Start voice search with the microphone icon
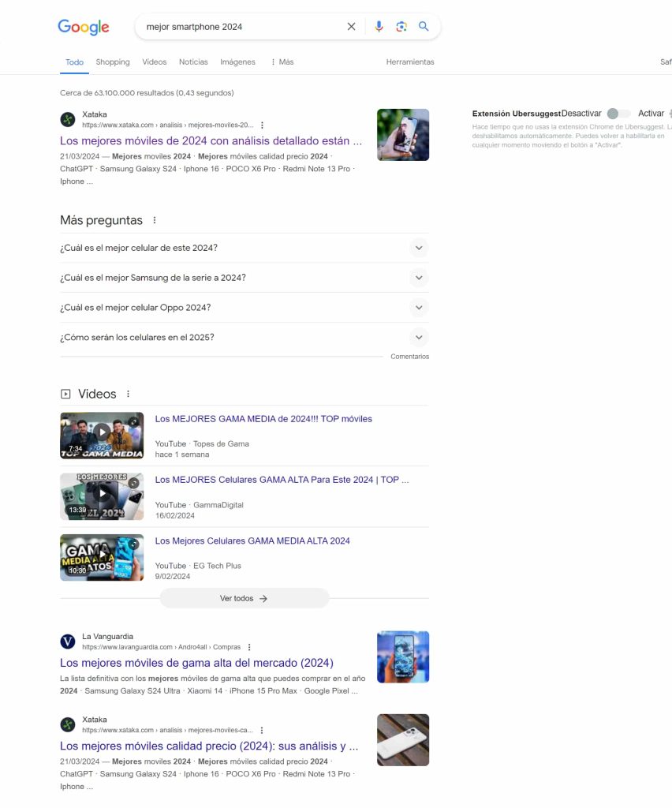 379,26
